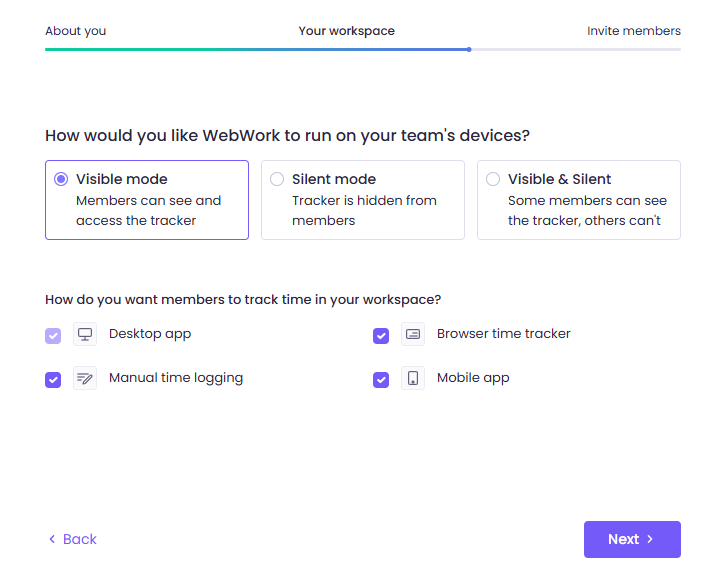Click the Browser time tracker window icon

point(413,334)
